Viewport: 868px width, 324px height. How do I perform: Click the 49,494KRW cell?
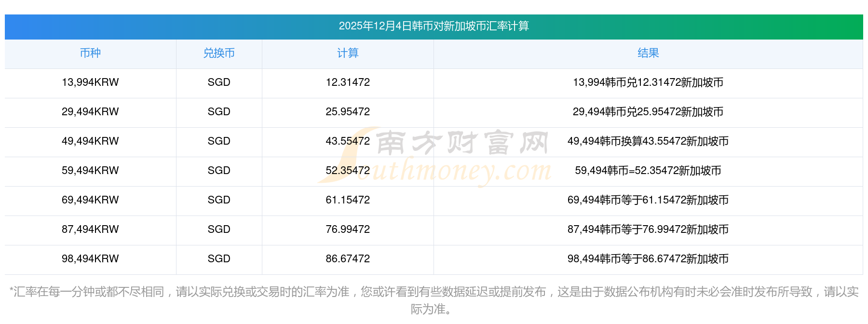coord(90,141)
